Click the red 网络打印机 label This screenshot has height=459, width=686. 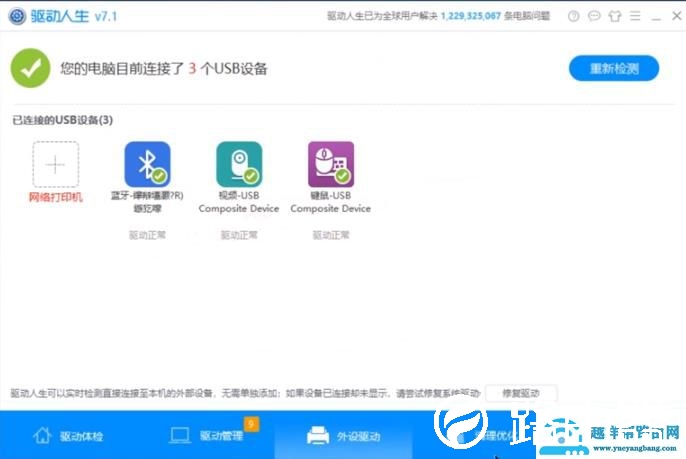tap(56, 197)
